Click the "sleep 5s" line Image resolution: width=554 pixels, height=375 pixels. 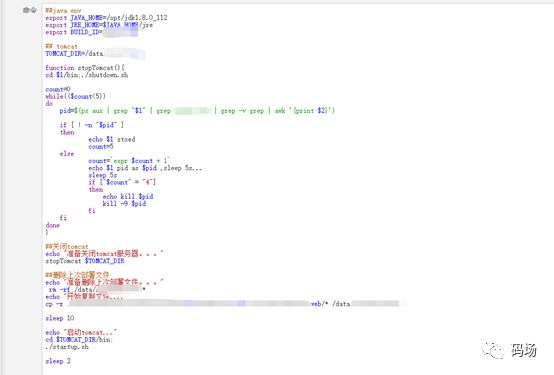[102, 175]
